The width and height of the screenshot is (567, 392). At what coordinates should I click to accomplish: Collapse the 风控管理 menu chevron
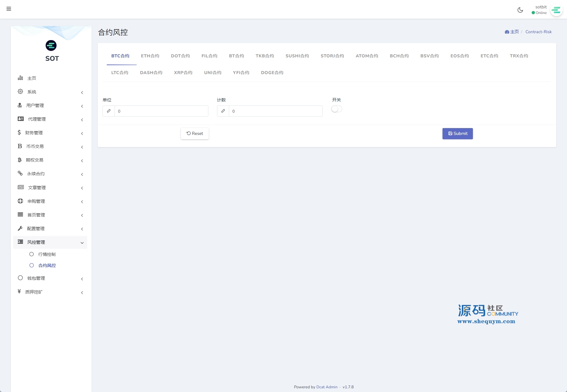pyautogui.click(x=82, y=243)
